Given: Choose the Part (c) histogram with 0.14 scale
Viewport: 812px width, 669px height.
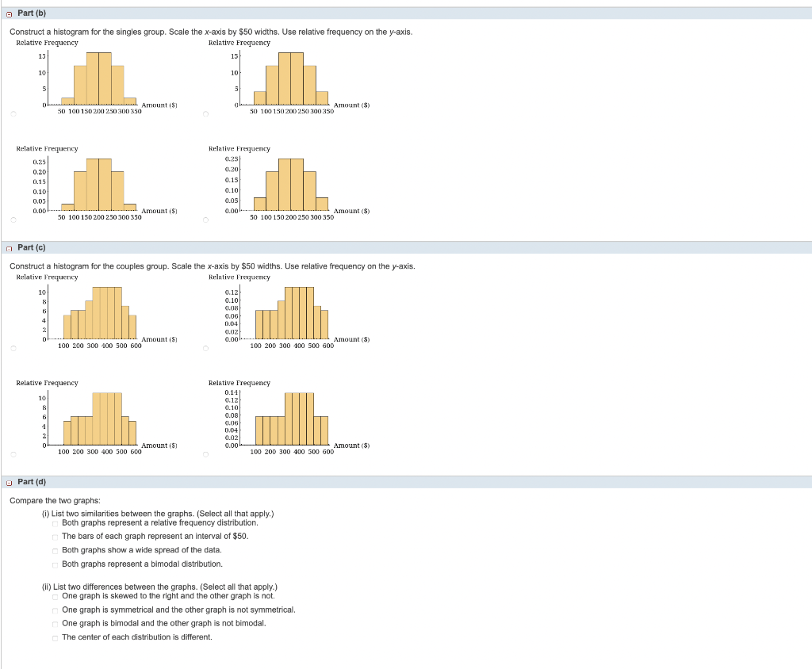Looking at the screenshot, I should (x=205, y=454).
